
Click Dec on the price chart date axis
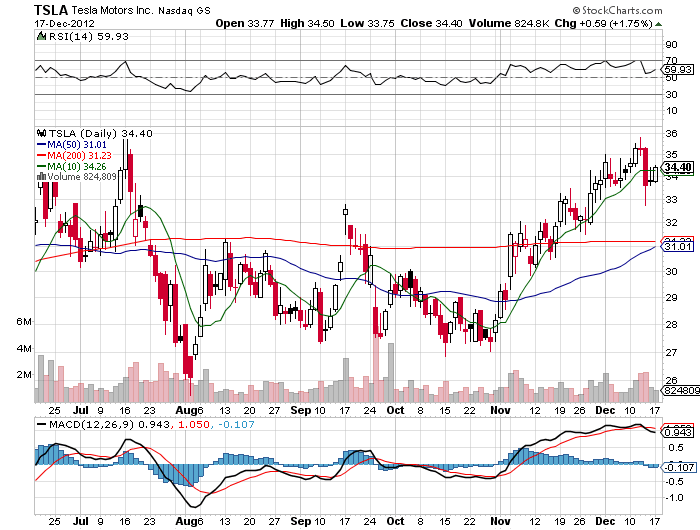click(x=605, y=410)
